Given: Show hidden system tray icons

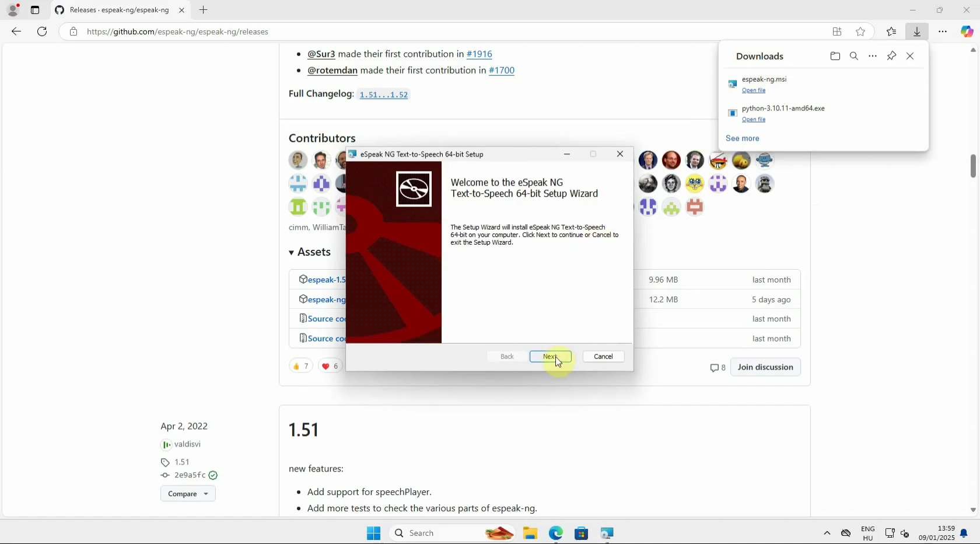Looking at the screenshot, I should pyautogui.click(x=827, y=533).
